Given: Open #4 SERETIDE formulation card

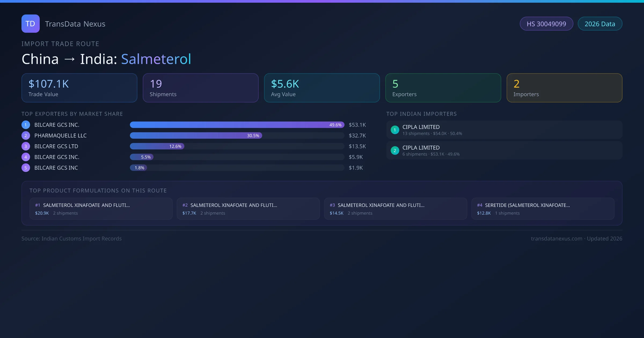Looking at the screenshot, I should [543, 209].
